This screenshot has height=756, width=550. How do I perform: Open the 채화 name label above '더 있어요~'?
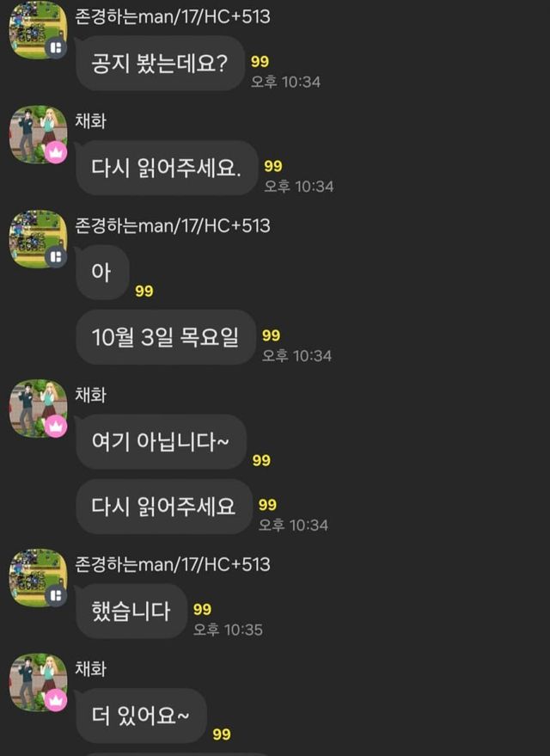(90, 669)
